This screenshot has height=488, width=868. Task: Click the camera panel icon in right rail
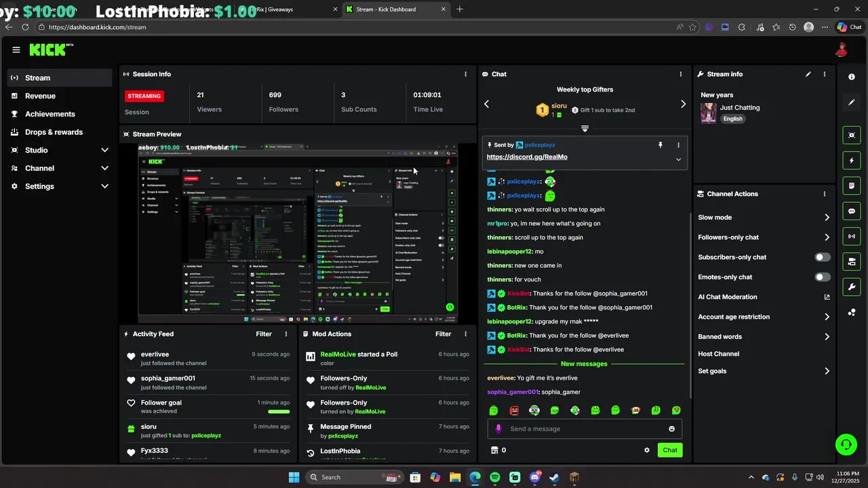[852, 262]
